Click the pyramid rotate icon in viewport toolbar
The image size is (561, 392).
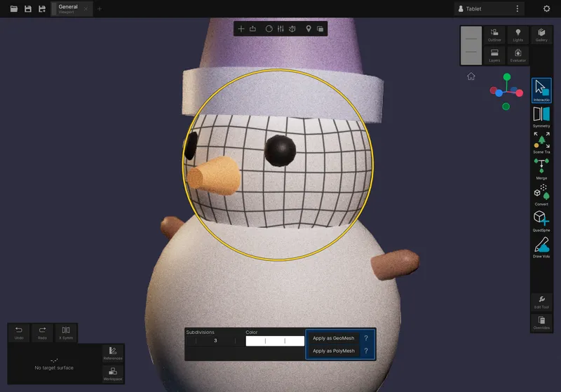pyautogui.click(x=292, y=29)
